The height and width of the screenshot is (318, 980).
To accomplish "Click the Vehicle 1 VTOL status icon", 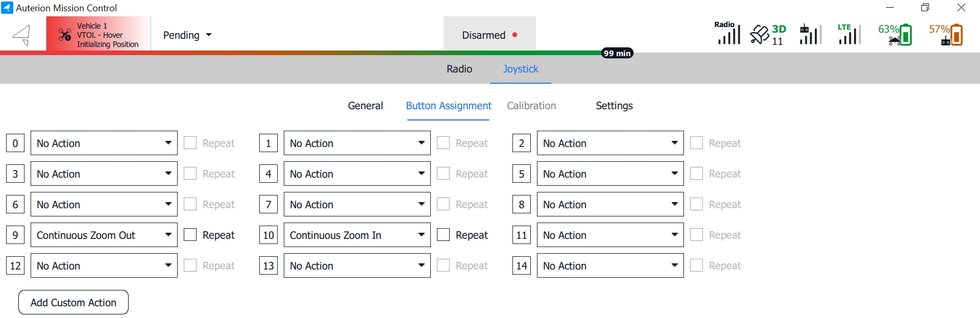I will pos(65,35).
